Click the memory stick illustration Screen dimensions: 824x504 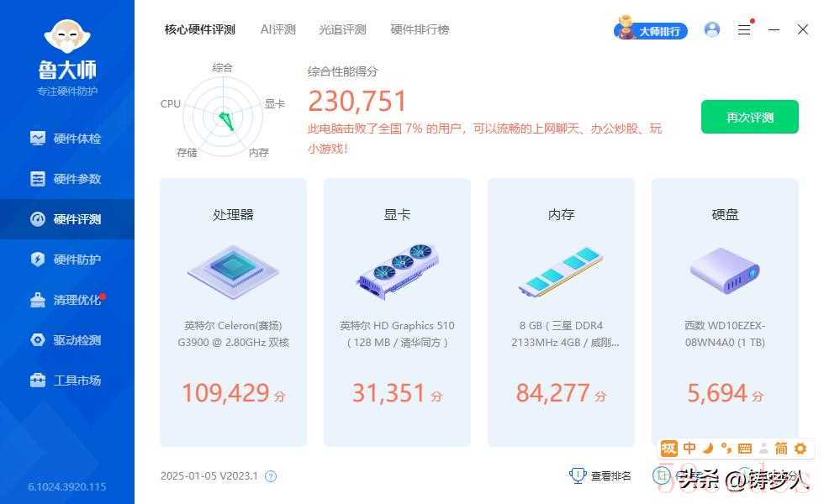[x=561, y=271]
